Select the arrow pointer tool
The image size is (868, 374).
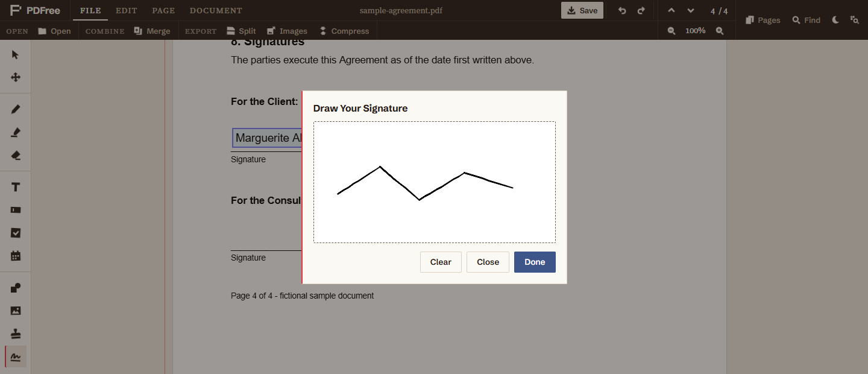tap(16, 55)
